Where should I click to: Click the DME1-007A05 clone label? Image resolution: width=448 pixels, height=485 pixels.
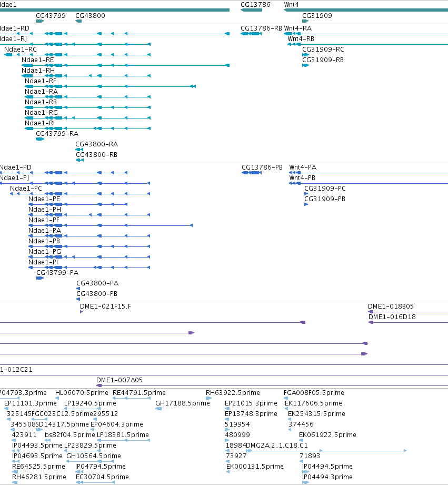click(120, 380)
